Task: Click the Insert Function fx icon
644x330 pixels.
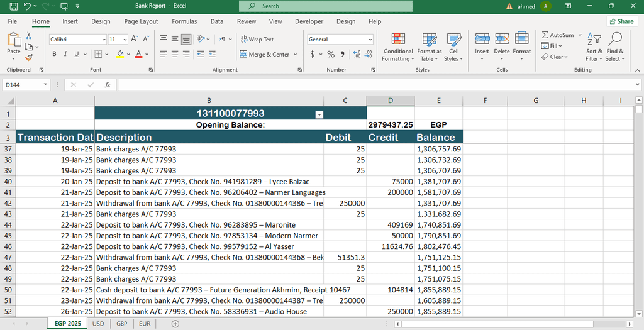Action: pos(108,84)
